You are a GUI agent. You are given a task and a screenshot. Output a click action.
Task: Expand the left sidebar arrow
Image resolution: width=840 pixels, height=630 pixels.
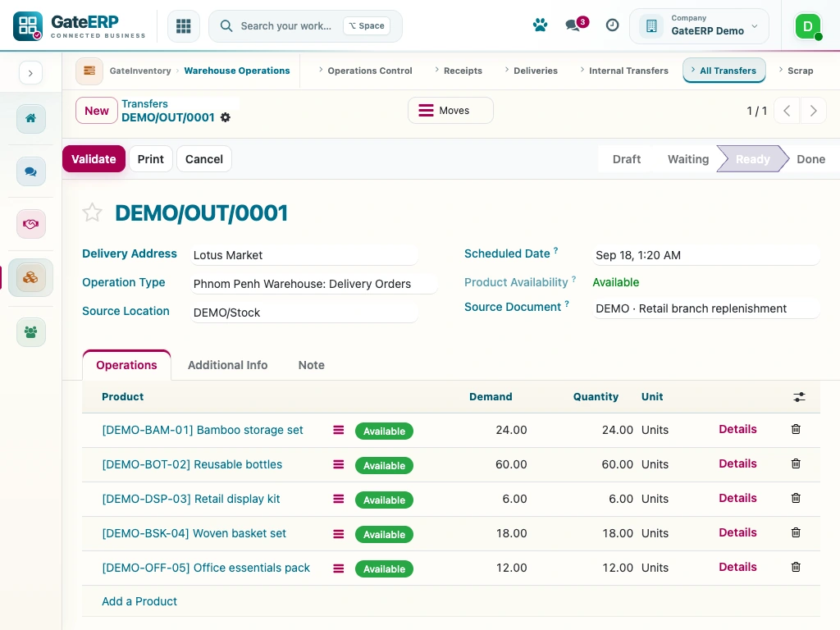coord(30,73)
